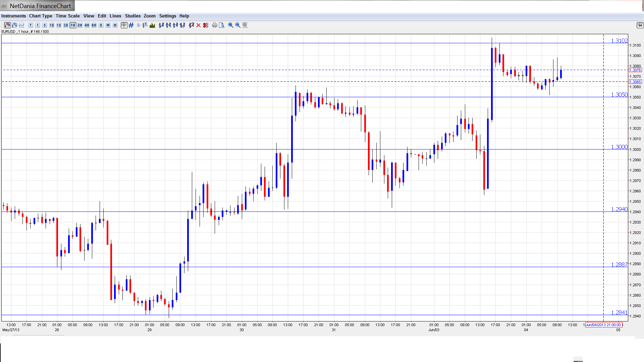The image size is (644, 362).
Task: Open the Chart Type menu
Action: (41, 16)
